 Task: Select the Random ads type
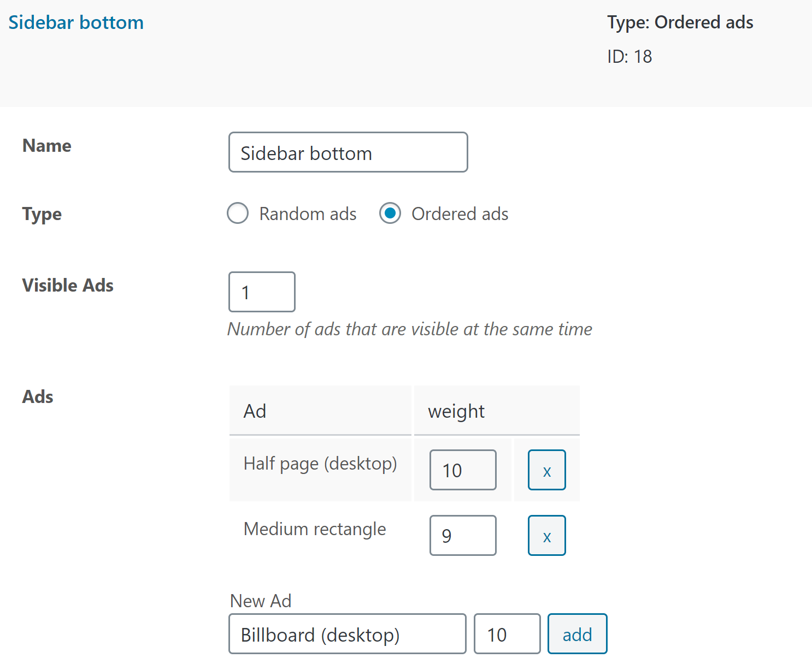238,214
